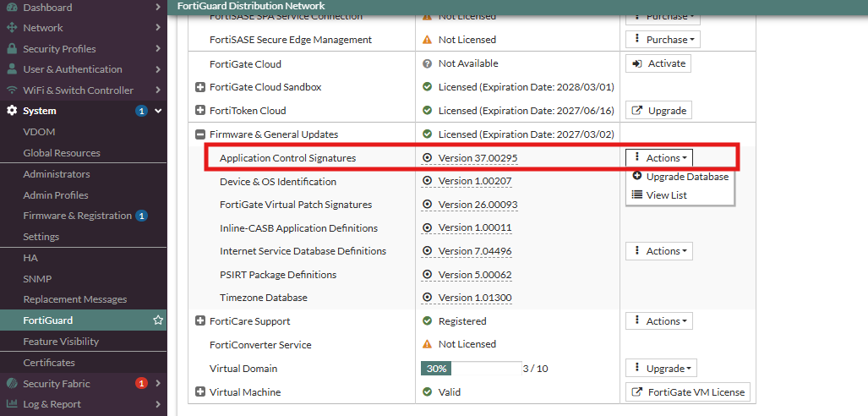Screen dimensions: 868x416
Task: Click the PSIRT Package Definitions version icon
Action: [x=427, y=275]
